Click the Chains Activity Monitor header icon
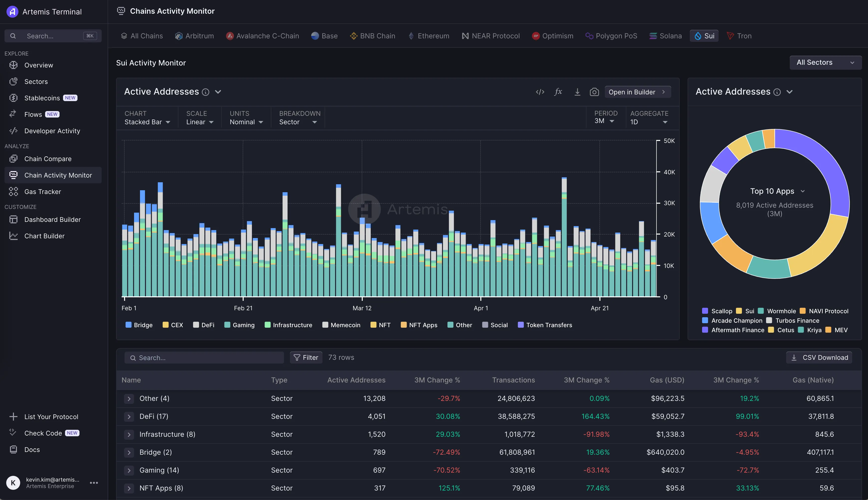Screen dimensions: 868x500 pyautogui.click(x=121, y=11)
